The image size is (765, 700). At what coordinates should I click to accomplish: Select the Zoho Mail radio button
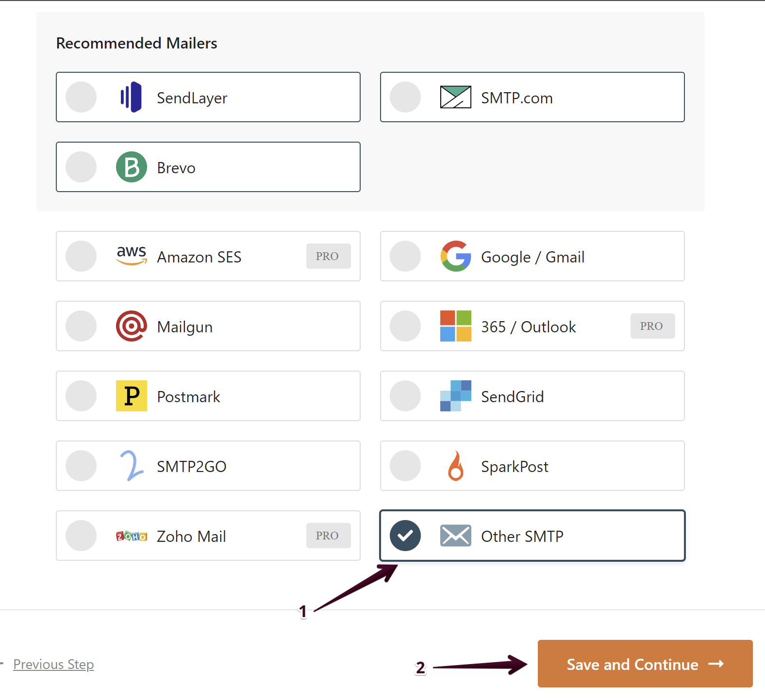pyautogui.click(x=81, y=536)
